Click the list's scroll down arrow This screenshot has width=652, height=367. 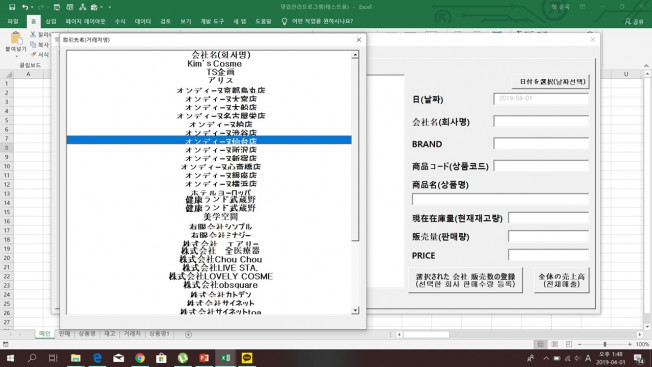pyautogui.click(x=355, y=310)
